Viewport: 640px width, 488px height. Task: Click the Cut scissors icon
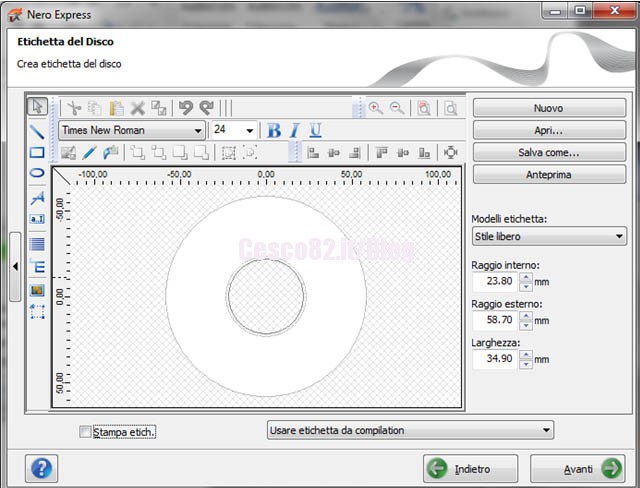click(x=74, y=108)
